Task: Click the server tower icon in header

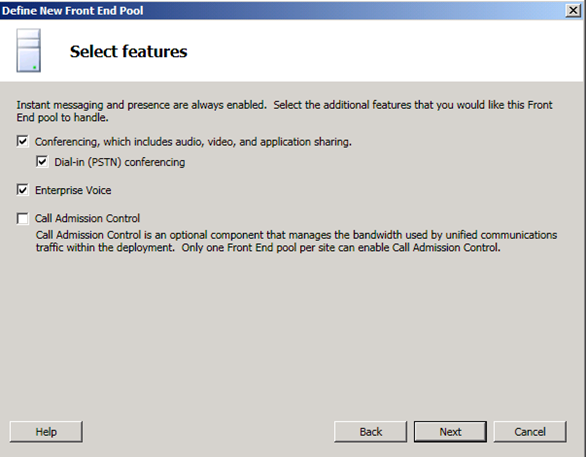Action: point(28,50)
